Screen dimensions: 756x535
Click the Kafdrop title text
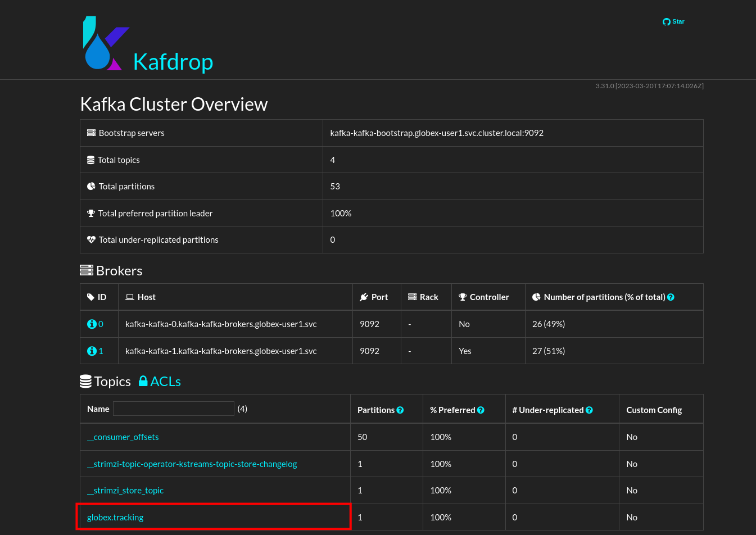[173, 61]
